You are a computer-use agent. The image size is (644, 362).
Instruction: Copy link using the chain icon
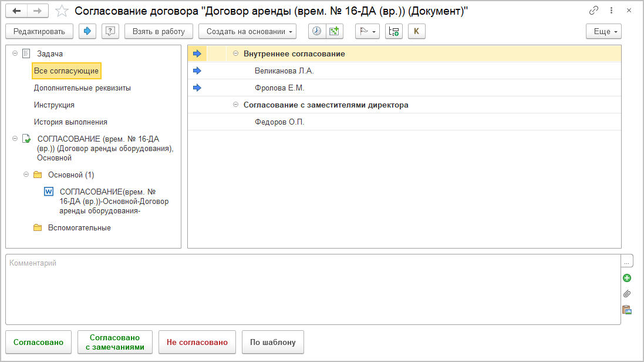(594, 11)
